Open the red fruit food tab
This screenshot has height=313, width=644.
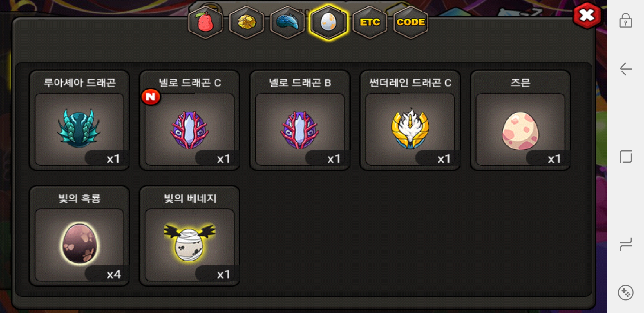(x=205, y=22)
